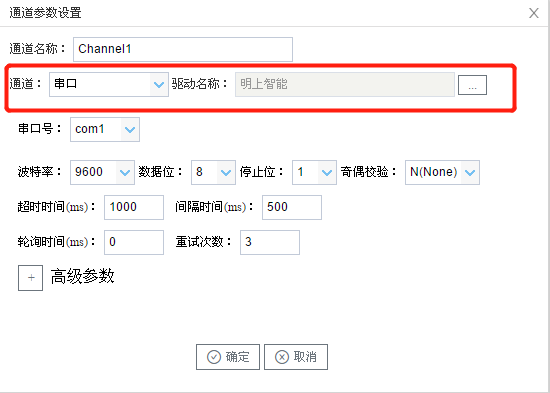Click the 超时时间 field with 1000
The height and width of the screenshot is (393, 550).
pyautogui.click(x=134, y=207)
